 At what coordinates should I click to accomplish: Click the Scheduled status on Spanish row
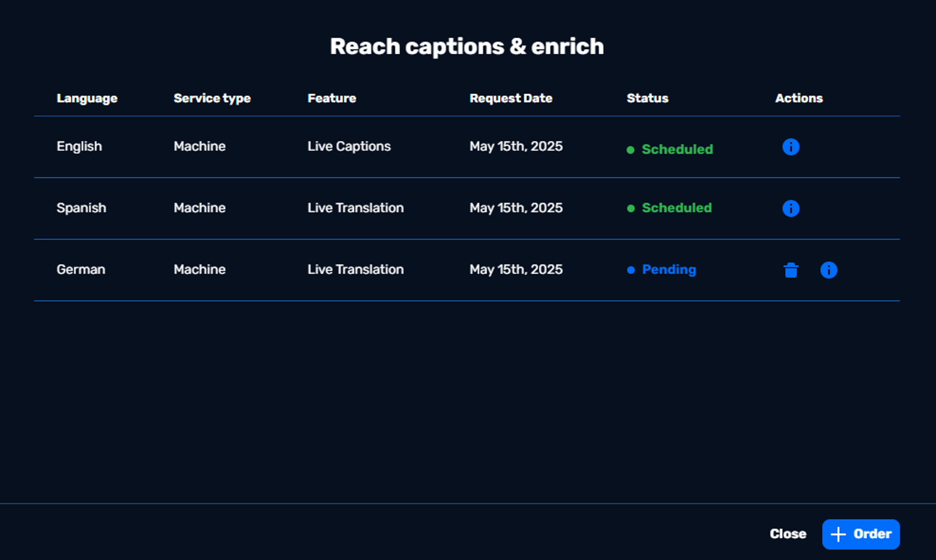click(676, 208)
